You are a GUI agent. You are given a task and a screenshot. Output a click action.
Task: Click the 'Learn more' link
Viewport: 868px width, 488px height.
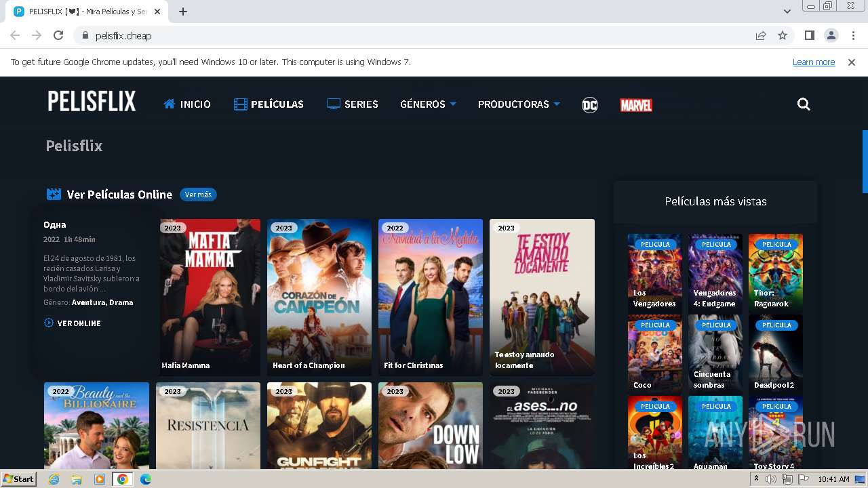pyautogui.click(x=814, y=62)
